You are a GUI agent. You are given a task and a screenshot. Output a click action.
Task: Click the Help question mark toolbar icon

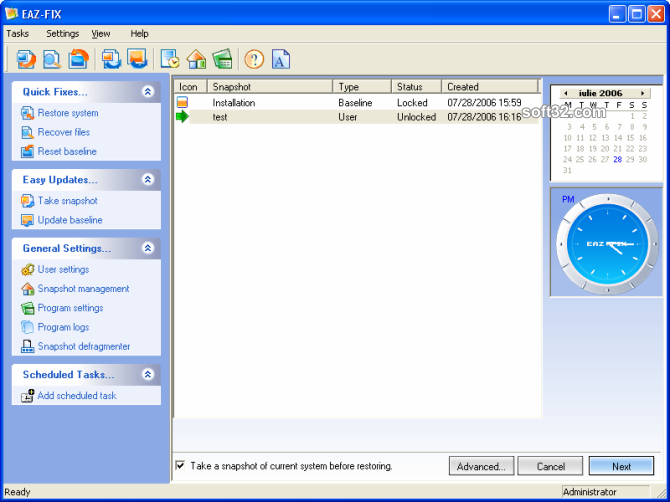[254, 59]
